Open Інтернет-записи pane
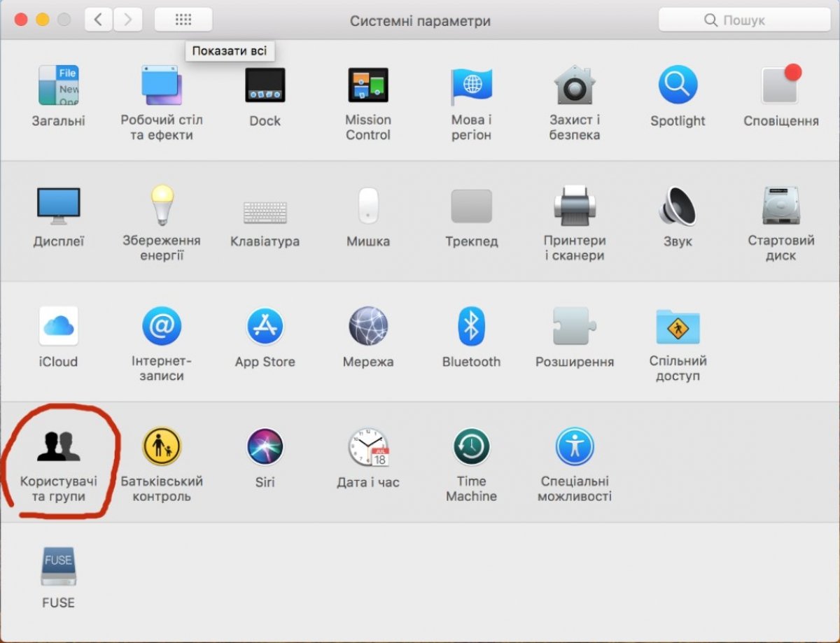 [x=162, y=326]
